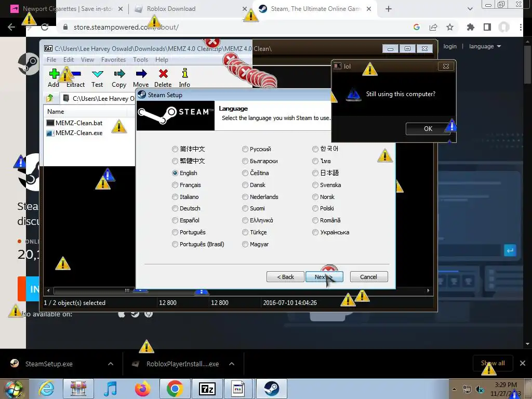532x399 pixels.
Task: Share this page from the address bar
Action: tap(433, 27)
